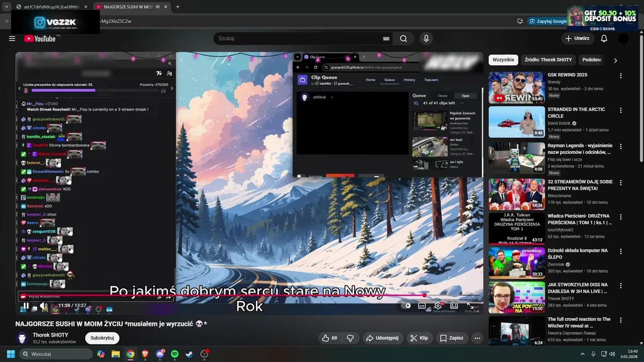This screenshot has height=362, width=644.
Task: Click Zapytaj Google Lens button
Action: (x=547, y=21)
